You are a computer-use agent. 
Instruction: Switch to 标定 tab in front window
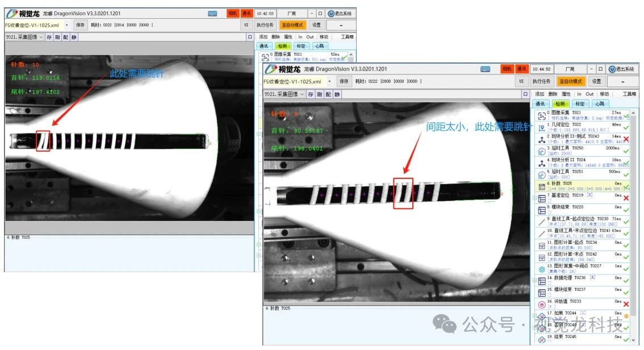[x=579, y=104]
